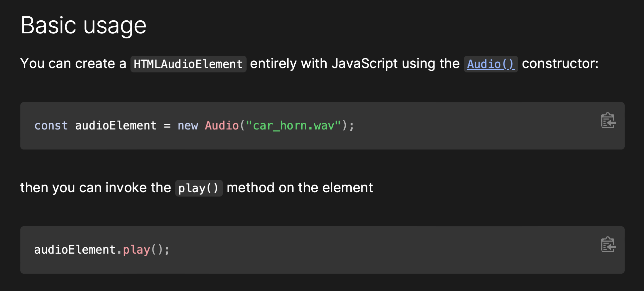Click the text "method on the element"
The width and height of the screenshot is (644, 291).
pyautogui.click(x=300, y=188)
